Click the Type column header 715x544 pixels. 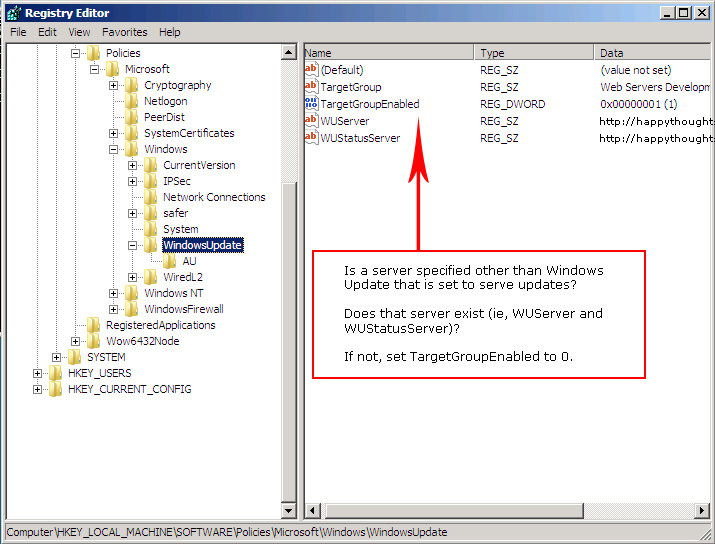pyautogui.click(x=534, y=52)
